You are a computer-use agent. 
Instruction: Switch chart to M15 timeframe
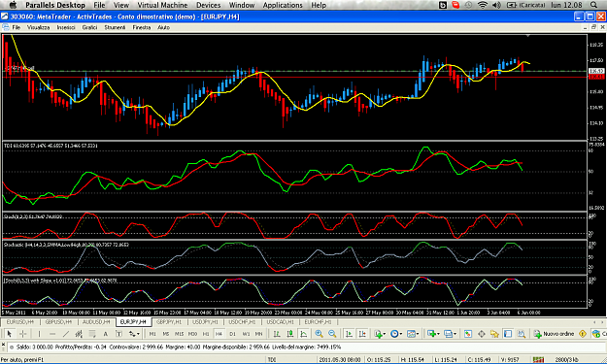(x=179, y=334)
